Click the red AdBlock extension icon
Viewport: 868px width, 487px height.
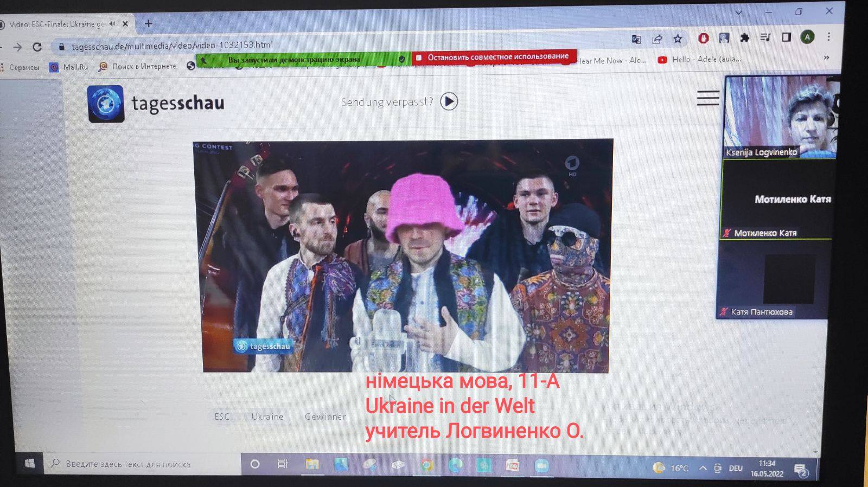coord(703,38)
